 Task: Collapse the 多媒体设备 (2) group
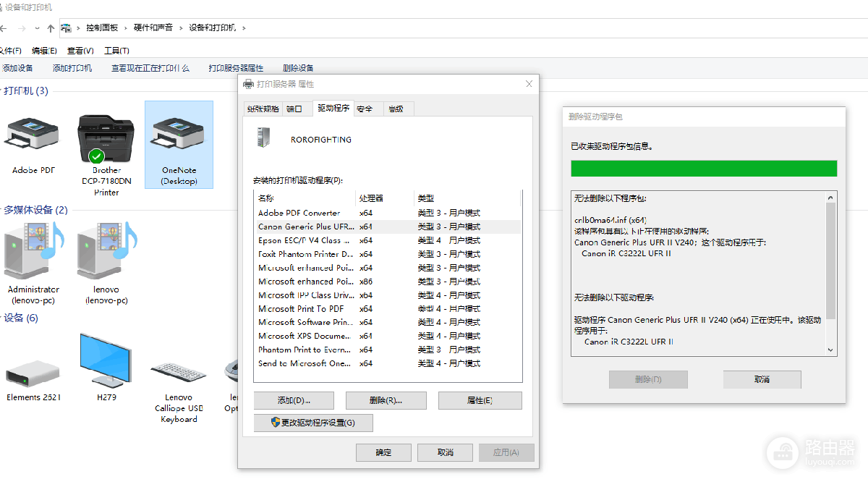[2, 210]
